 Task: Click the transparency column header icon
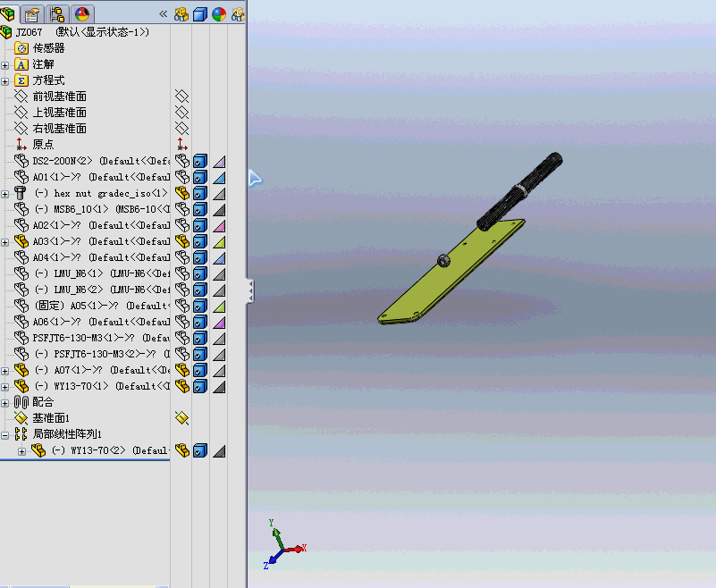tap(238, 14)
